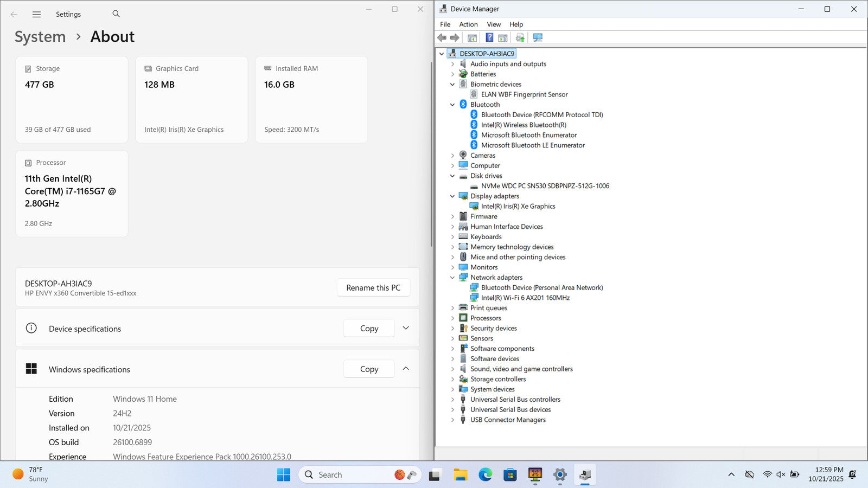Click the Update device driver toolbar icon
This screenshot has width=868, height=488.
(x=520, y=37)
